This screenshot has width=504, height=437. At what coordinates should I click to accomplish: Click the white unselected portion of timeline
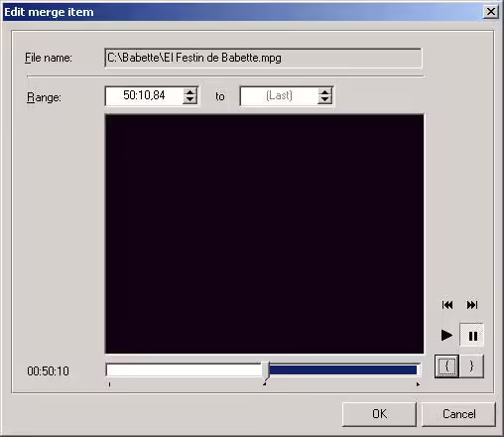coord(185,370)
